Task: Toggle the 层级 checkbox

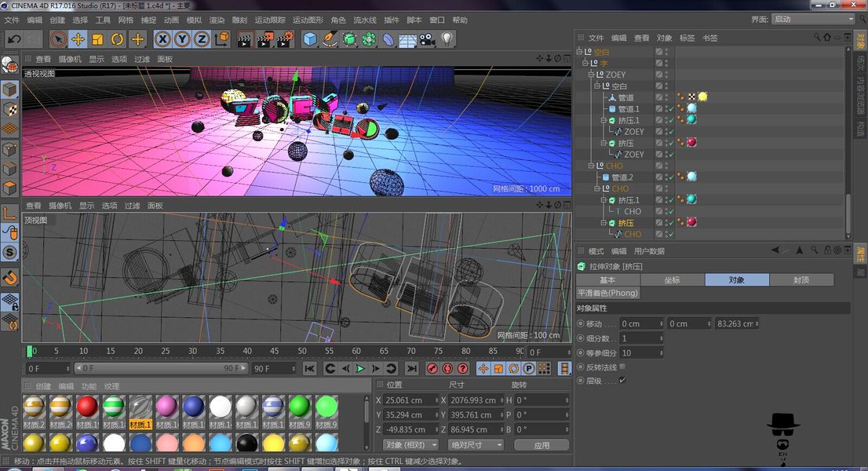Action: pos(623,381)
